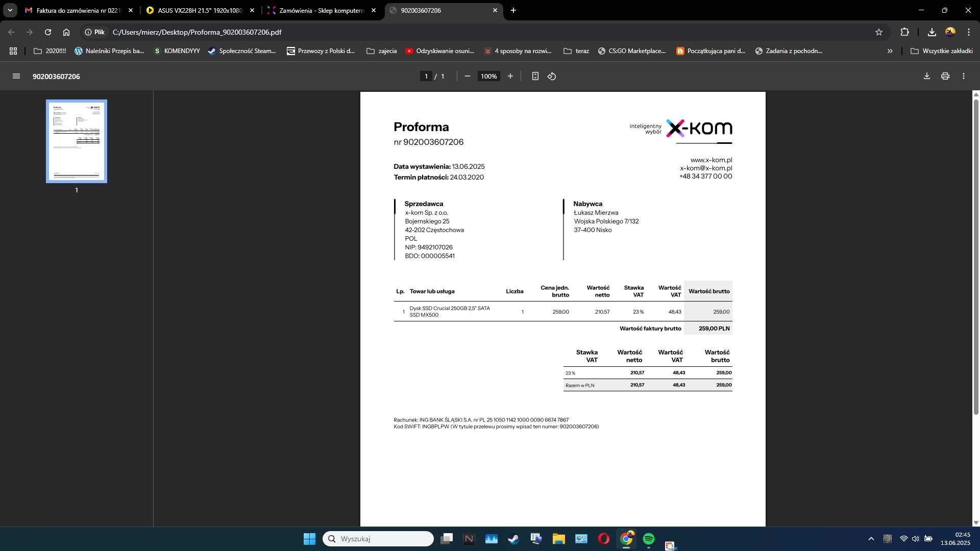Switch to the ASUS VX228H tab
Screen dimensions: 980x551
(x=200, y=10)
